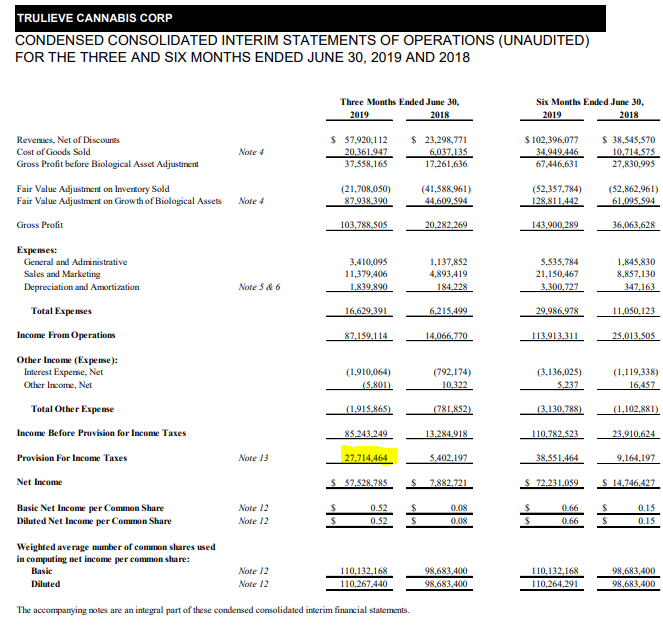Click the Note 5 & 6 reference
Viewport: 663px width, 626px height.
259,287
